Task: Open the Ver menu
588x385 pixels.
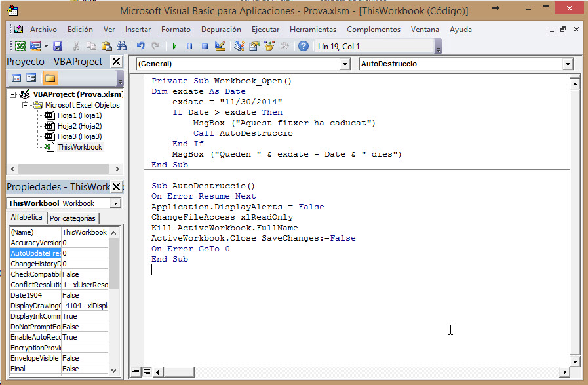Action: point(109,30)
